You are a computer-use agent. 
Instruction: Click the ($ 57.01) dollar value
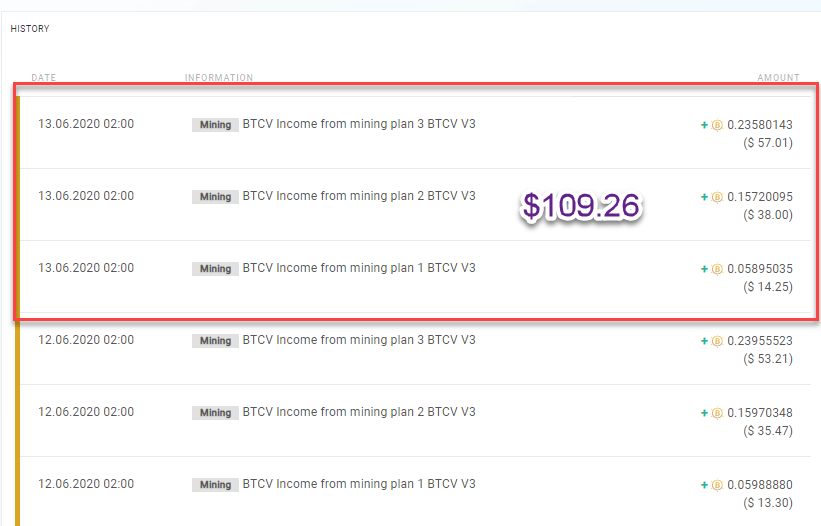click(768, 143)
